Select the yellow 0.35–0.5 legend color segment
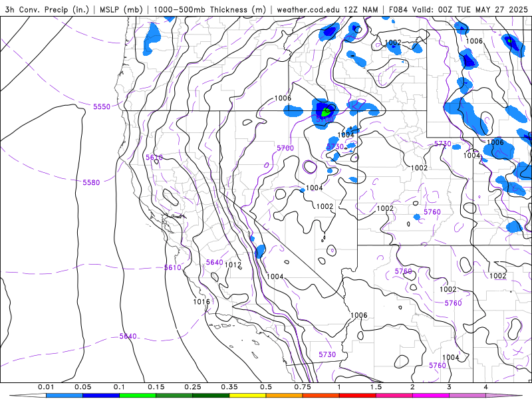Screen dimensions: 532x399 [247, 396]
